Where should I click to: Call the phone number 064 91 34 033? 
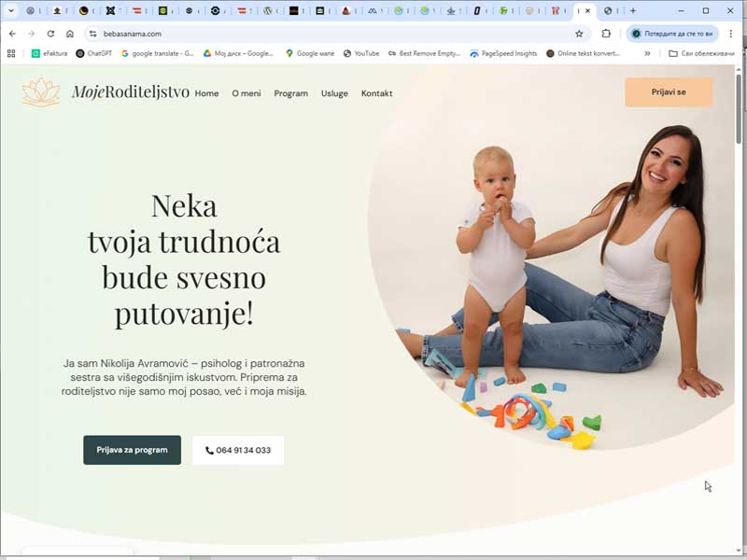click(238, 450)
